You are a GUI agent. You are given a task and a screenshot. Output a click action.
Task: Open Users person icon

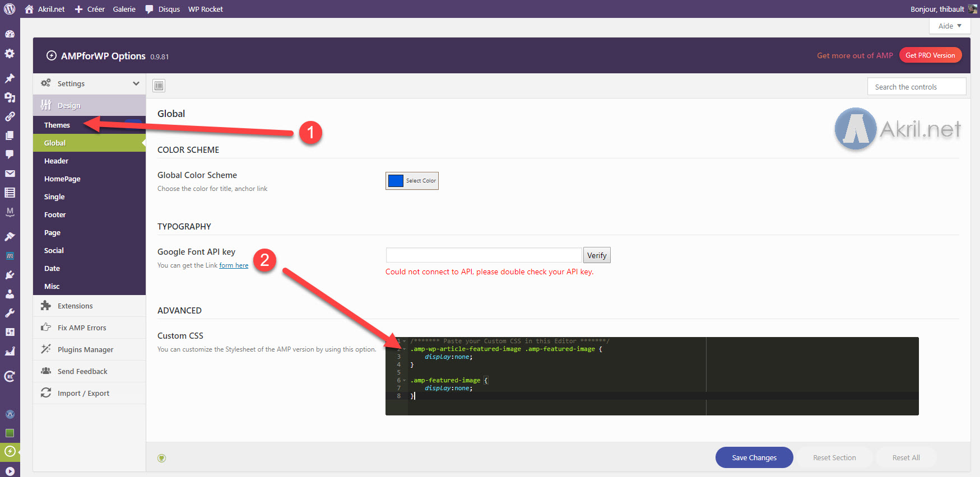pyautogui.click(x=10, y=294)
